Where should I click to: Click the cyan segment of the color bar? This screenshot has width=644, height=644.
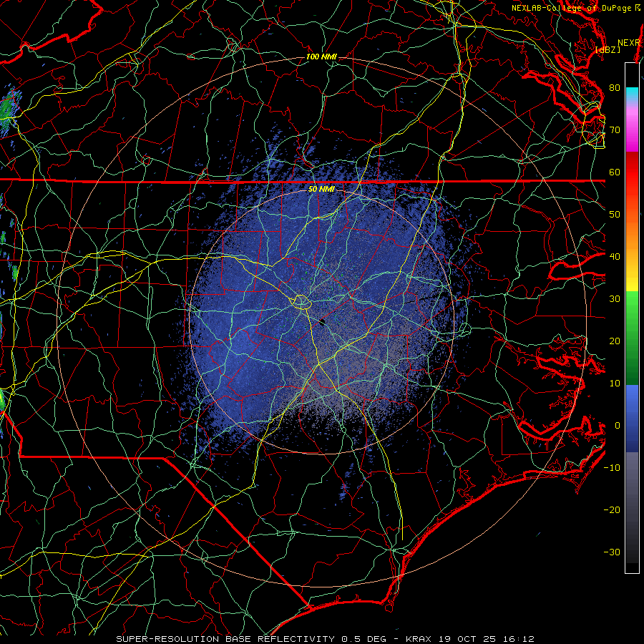pos(632,94)
